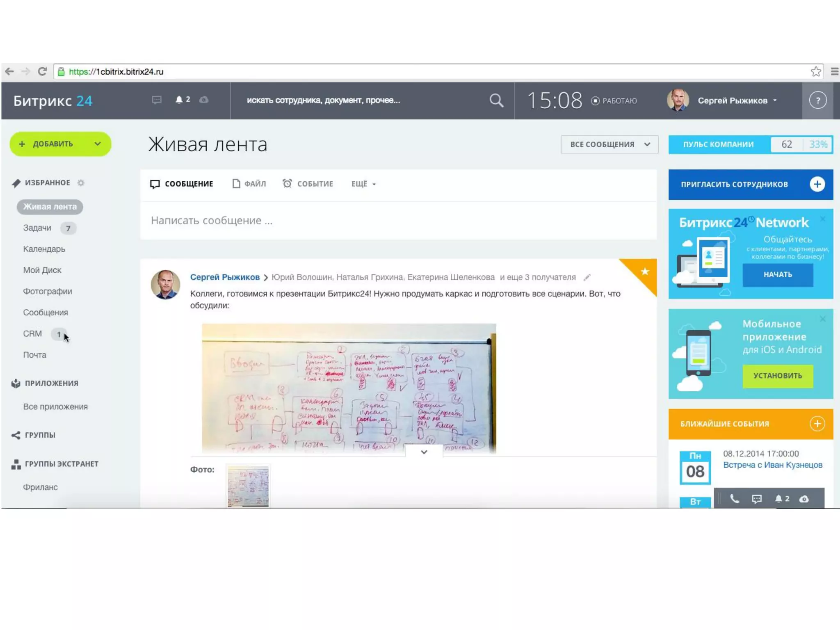This screenshot has height=630, width=840.
Task: Expand the Ещё menu in post composer
Action: [363, 184]
